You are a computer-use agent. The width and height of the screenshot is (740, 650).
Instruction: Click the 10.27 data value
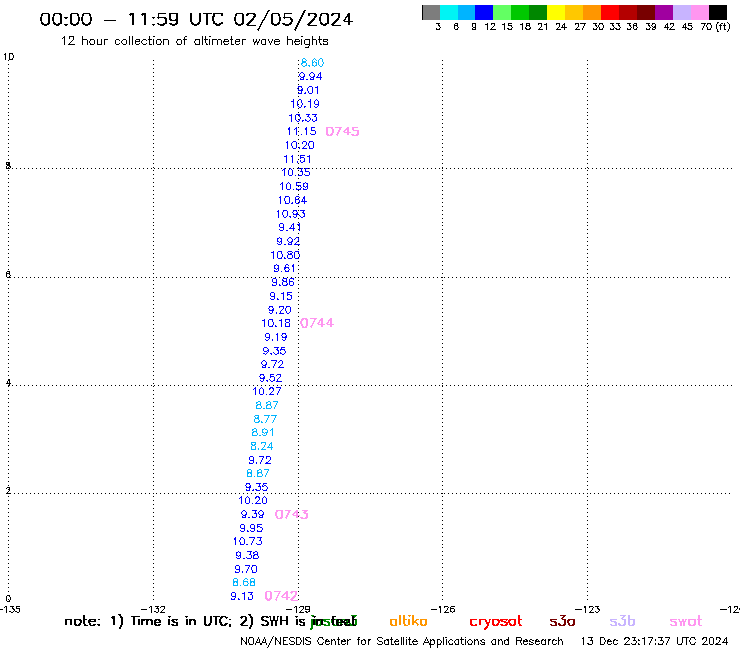[267, 391]
